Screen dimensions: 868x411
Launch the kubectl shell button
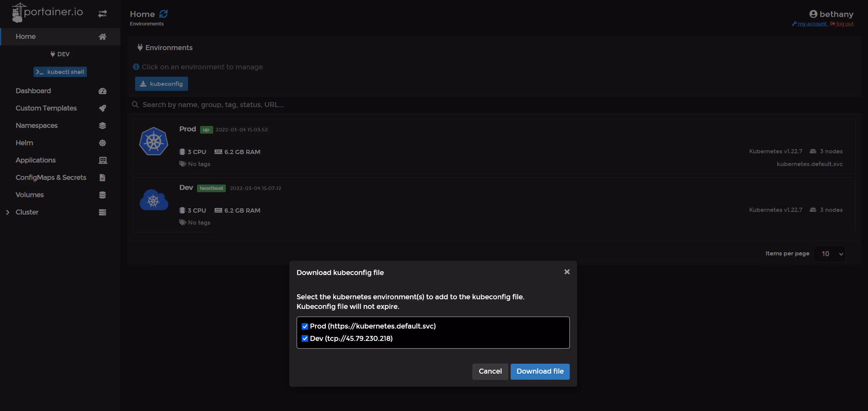60,72
